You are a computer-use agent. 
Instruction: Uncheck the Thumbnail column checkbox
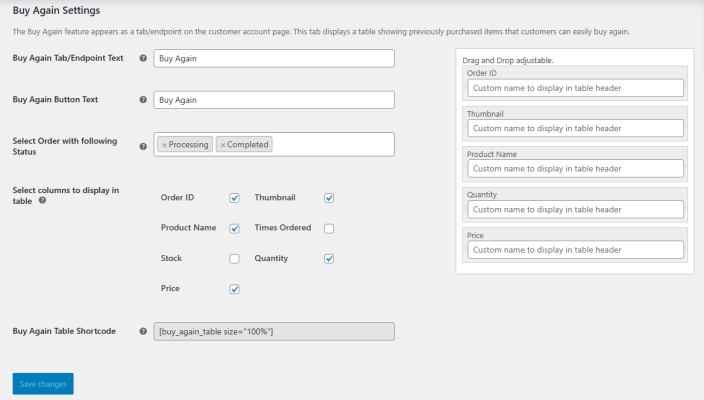point(329,198)
